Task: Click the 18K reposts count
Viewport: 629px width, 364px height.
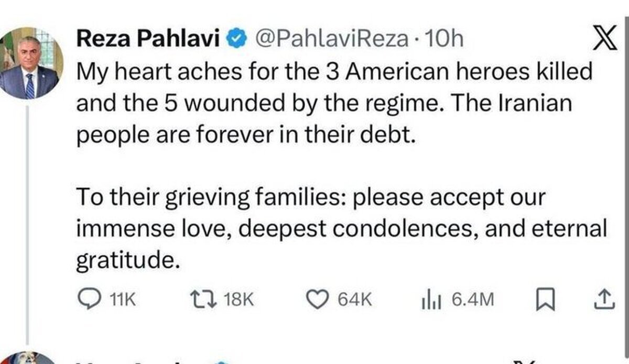Action: [x=239, y=301]
